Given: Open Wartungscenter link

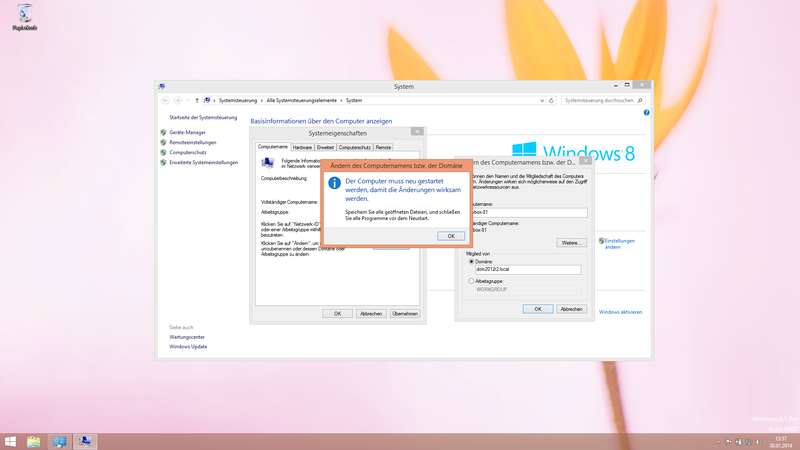Looking at the screenshot, I should click(x=187, y=337).
